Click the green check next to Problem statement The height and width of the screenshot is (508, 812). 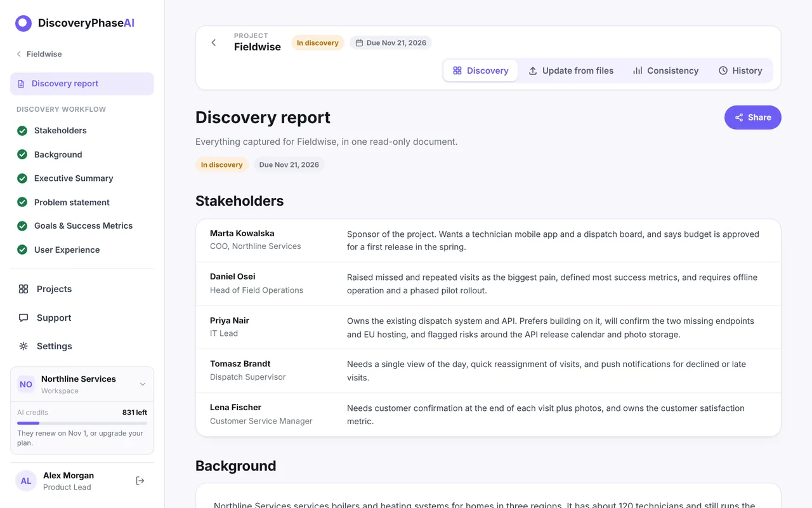point(22,202)
